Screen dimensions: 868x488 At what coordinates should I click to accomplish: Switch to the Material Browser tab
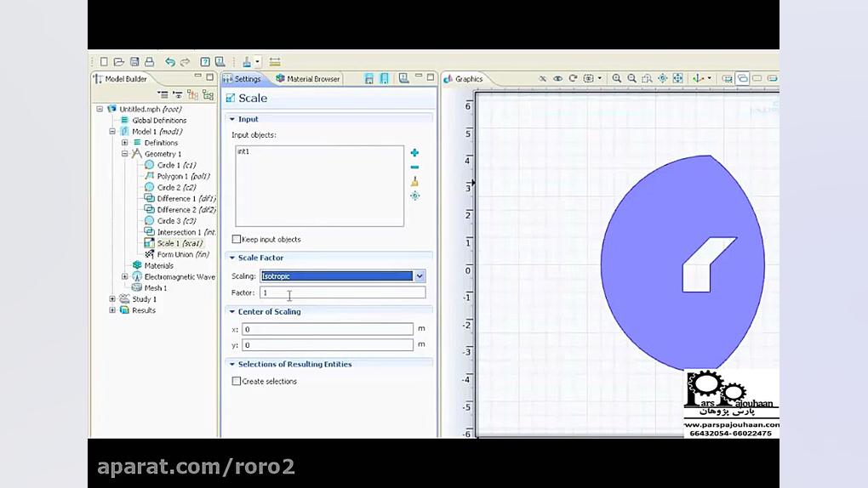(x=308, y=79)
